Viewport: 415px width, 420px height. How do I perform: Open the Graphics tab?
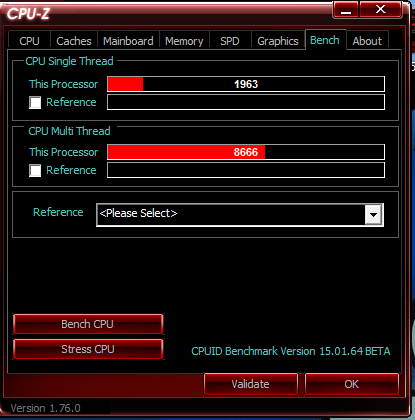coord(278,41)
